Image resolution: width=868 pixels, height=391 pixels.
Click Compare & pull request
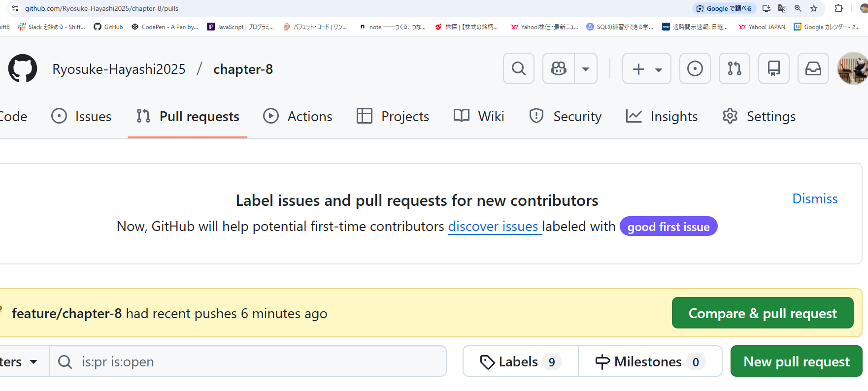point(762,313)
